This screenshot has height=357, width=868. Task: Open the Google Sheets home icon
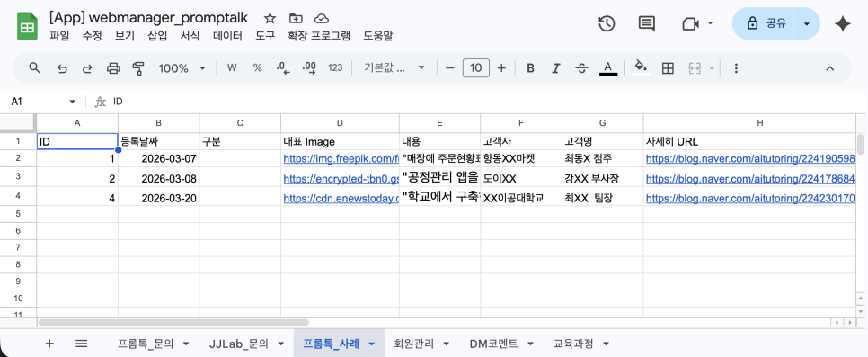pos(27,27)
